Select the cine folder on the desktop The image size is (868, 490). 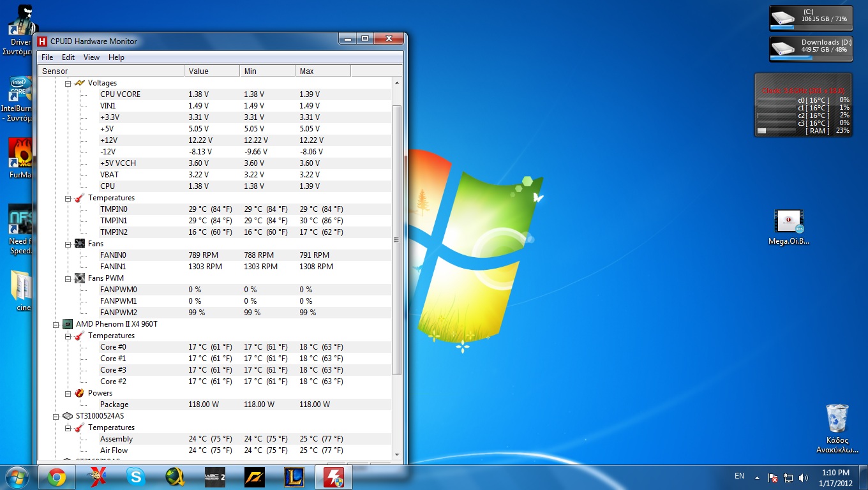[22, 292]
